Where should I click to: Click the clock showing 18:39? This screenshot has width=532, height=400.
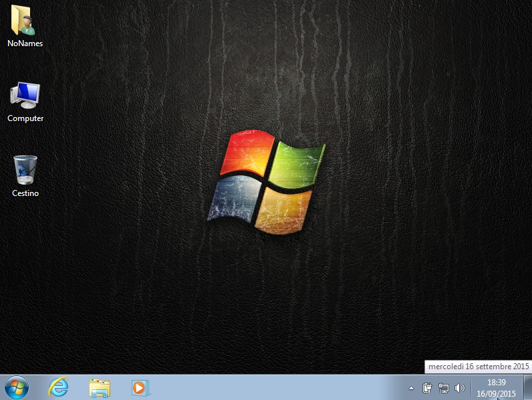pos(497,383)
